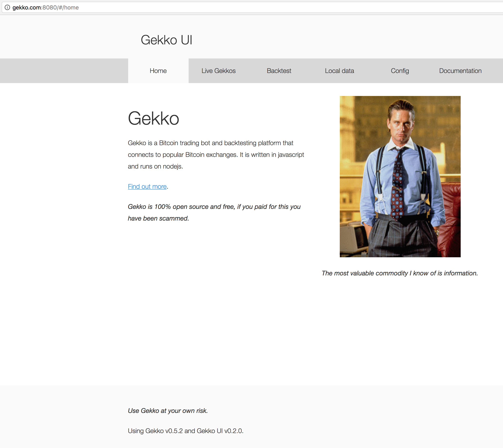
Task: Navigate to the Backtest page
Action: (279, 71)
